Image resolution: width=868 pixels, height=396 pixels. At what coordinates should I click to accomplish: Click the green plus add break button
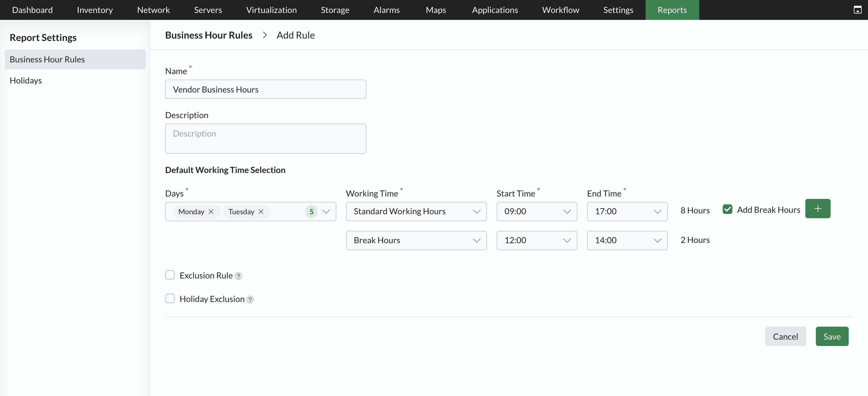817,209
